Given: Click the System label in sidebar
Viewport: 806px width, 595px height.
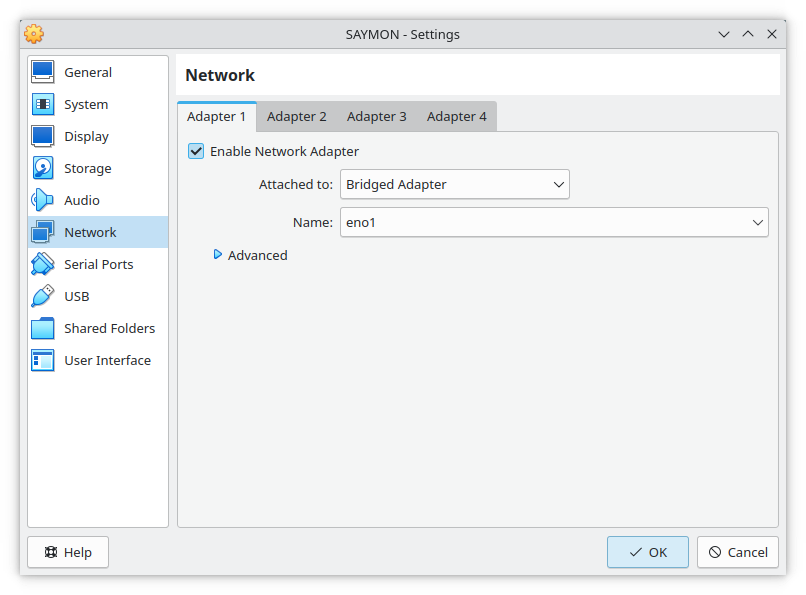Looking at the screenshot, I should 86,105.
